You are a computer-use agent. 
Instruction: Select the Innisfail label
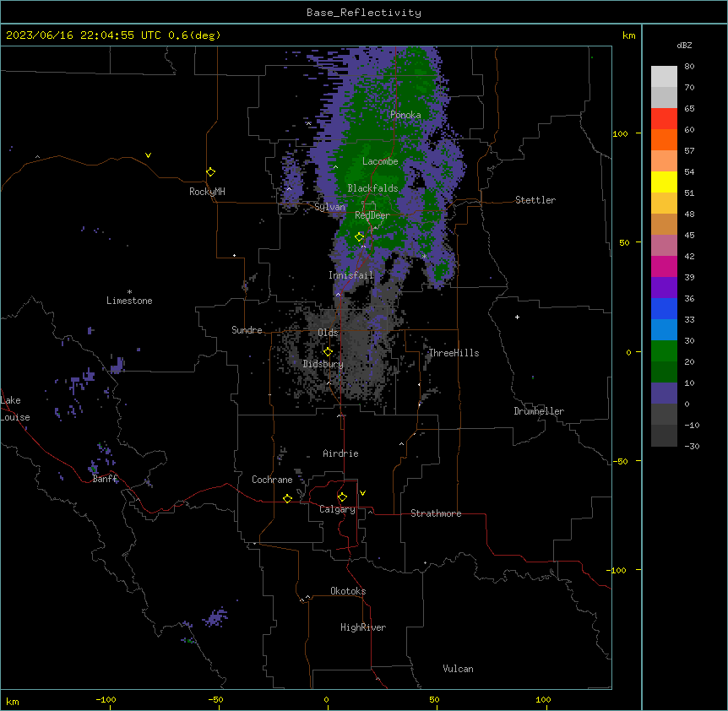point(350,275)
